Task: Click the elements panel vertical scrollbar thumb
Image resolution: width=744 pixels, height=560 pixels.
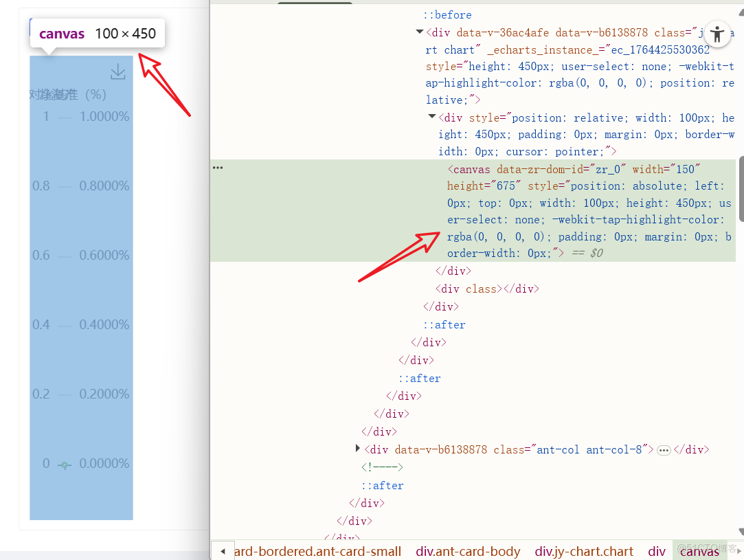Action: tap(741, 188)
